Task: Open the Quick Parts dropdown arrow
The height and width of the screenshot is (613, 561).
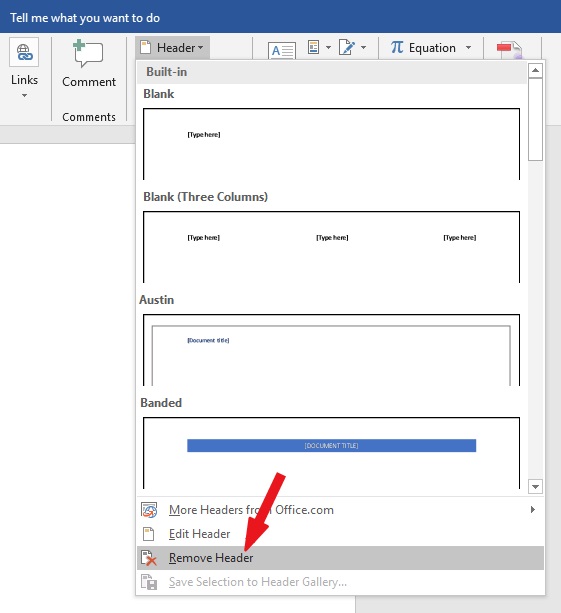Action: coord(328,47)
